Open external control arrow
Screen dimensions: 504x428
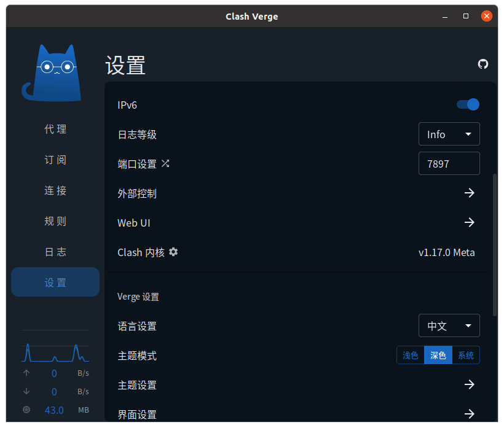coord(469,193)
